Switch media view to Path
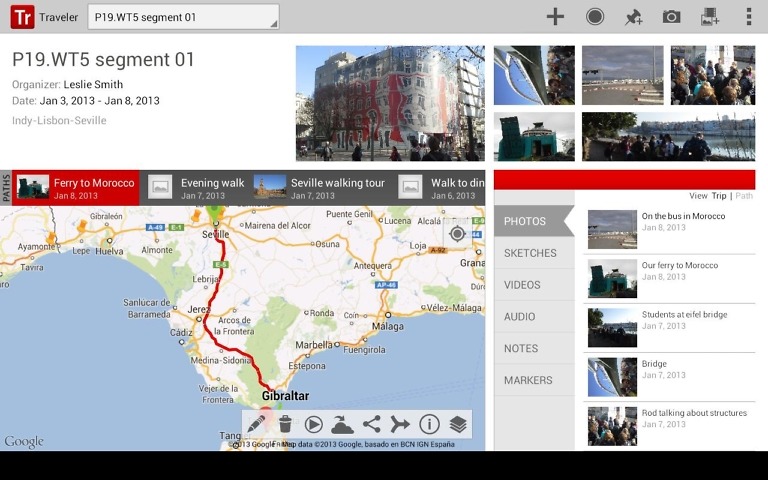The width and height of the screenshot is (768, 480). 744,196
